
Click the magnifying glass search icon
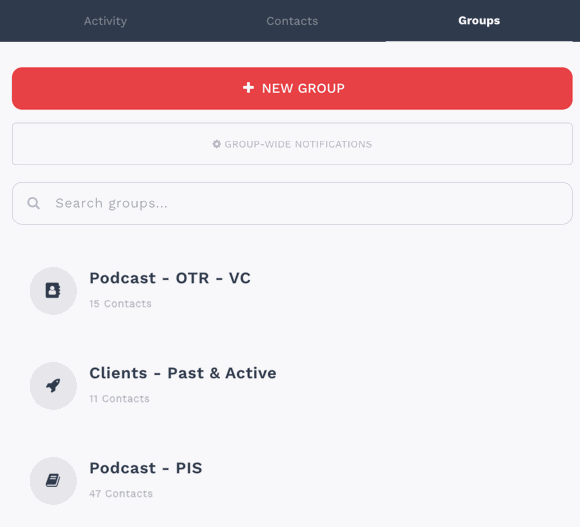(x=34, y=203)
